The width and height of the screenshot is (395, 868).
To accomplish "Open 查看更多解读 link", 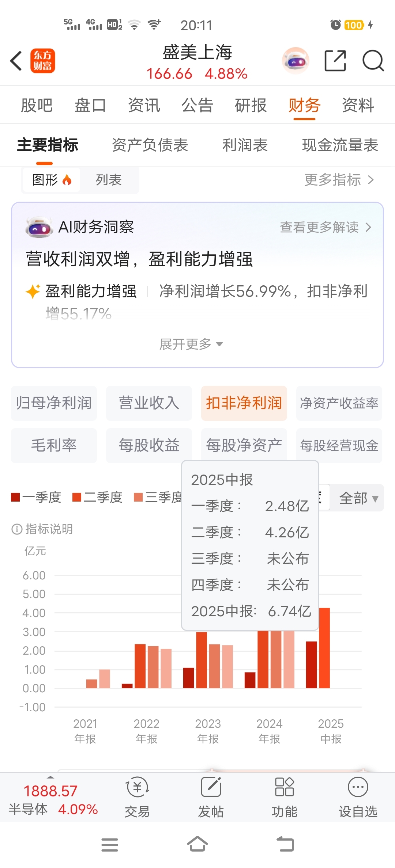I will [x=326, y=227].
